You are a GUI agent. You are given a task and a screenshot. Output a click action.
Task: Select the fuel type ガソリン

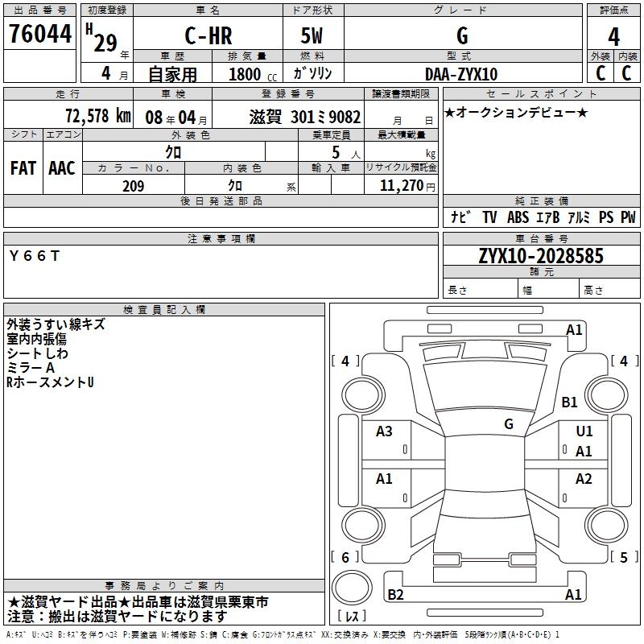click(x=312, y=73)
